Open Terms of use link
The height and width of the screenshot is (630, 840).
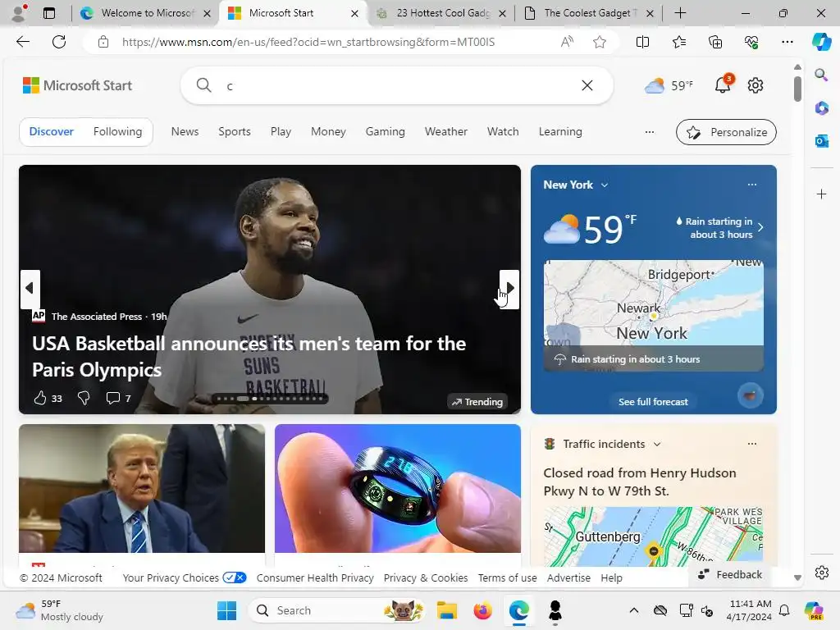pos(507,578)
